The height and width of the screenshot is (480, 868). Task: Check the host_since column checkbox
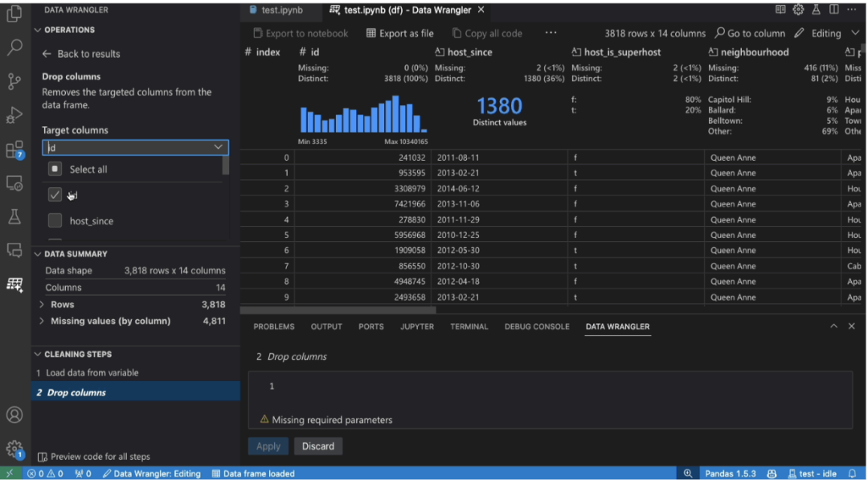55,220
